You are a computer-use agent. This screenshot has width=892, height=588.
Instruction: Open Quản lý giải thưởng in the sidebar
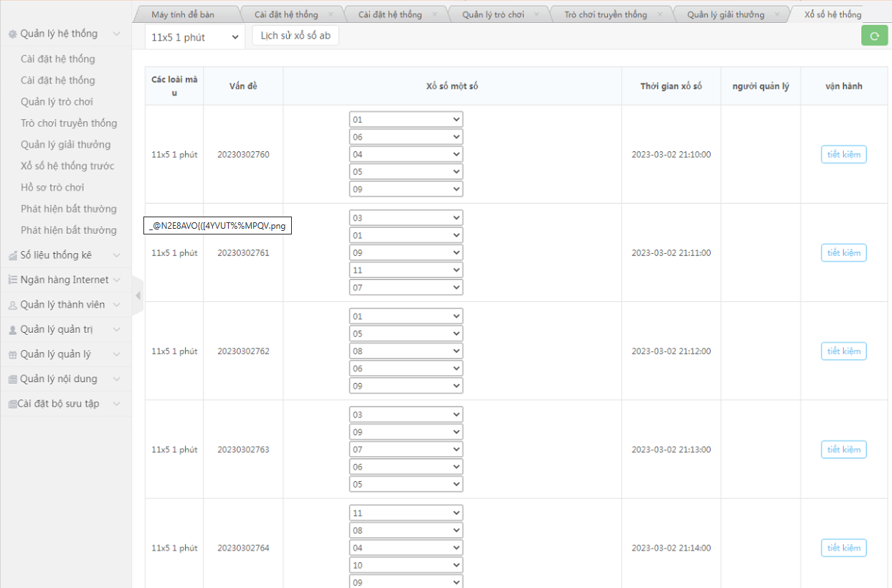(66, 145)
